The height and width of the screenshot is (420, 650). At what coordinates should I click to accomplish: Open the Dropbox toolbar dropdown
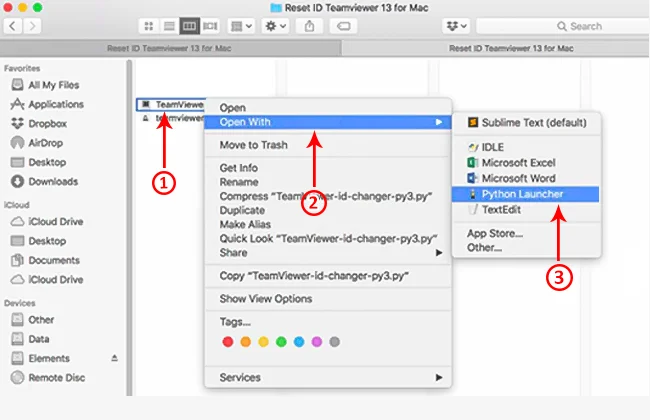[x=456, y=26]
